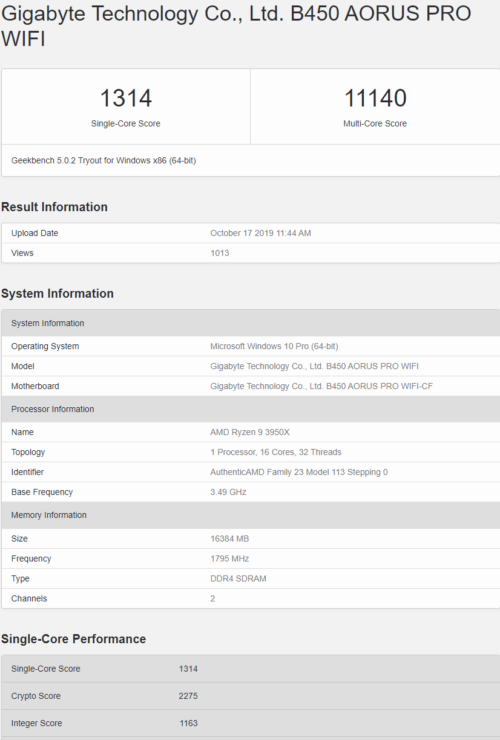This screenshot has width=500, height=740.
Task: Click the processor name AMD Ryzen 9 3950X
Action: tap(250, 432)
